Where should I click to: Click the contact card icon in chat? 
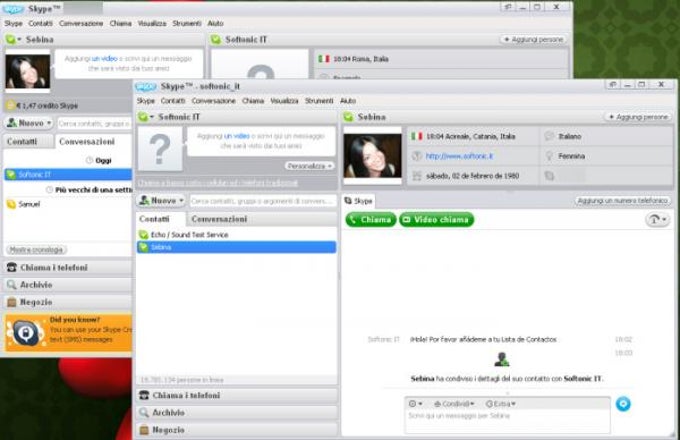(502, 359)
